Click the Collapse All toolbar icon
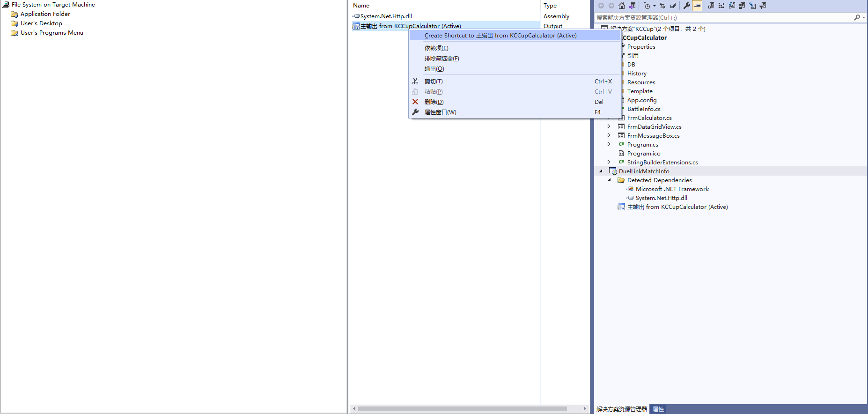This screenshot has width=868, height=414. 673,6
